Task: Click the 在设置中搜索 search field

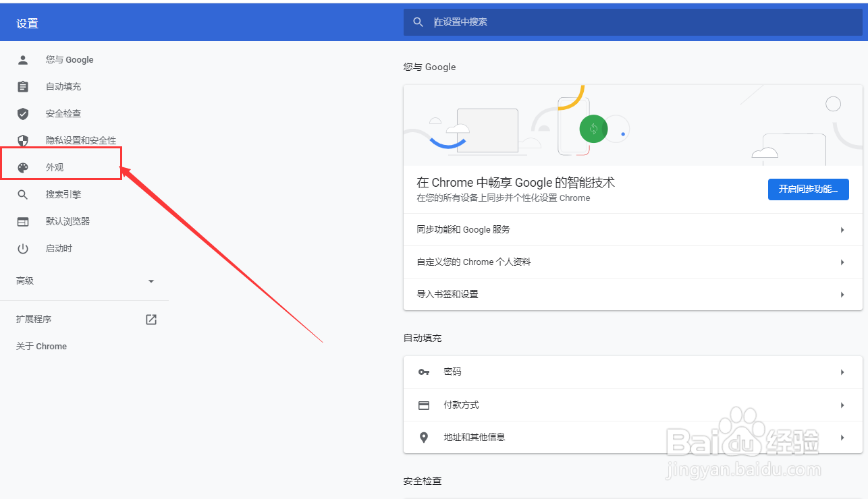Action: tap(632, 22)
